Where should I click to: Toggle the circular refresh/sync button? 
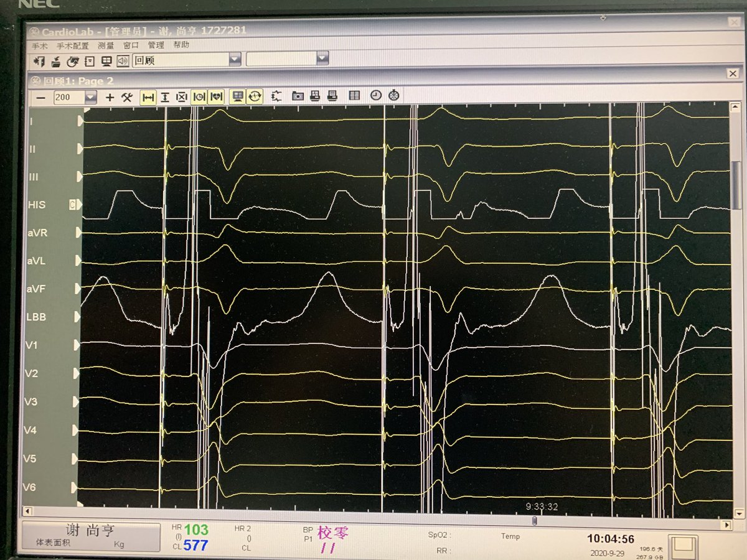pyautogui.click(x=255, y=96)
